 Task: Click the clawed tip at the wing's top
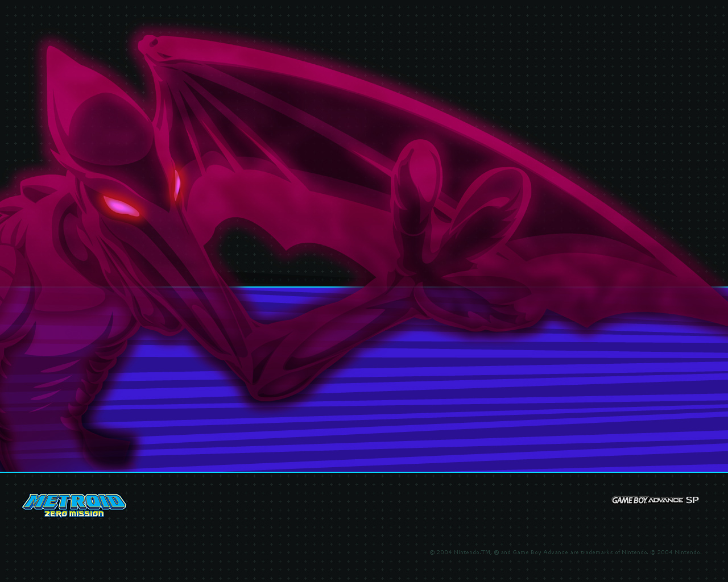coord(149,43)
